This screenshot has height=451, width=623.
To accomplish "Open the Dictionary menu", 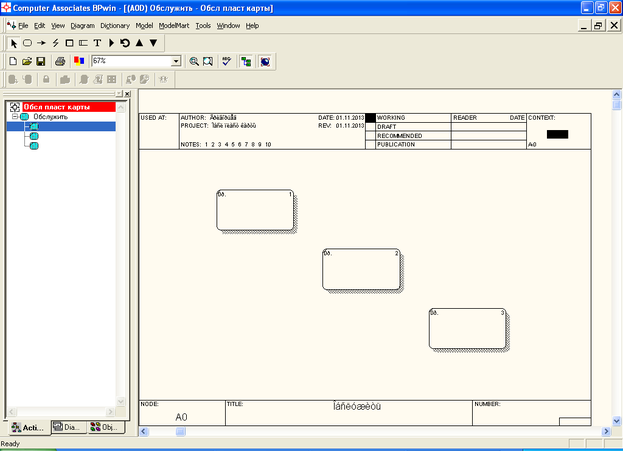I will 115,25.
